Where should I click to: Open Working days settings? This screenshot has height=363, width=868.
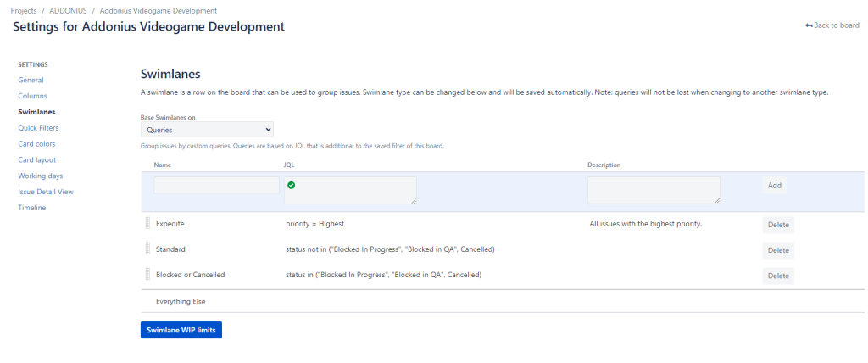tap(40, 176)
